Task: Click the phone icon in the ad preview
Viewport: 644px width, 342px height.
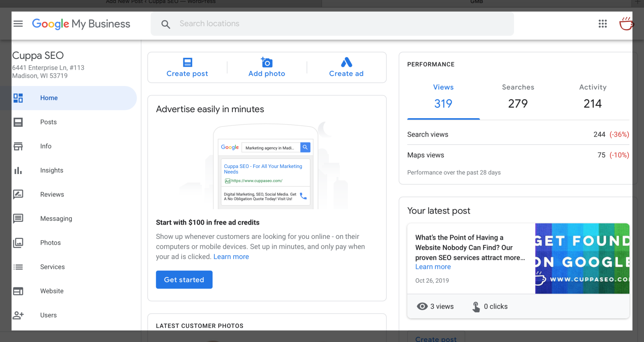Action: [x=303, y=196]
